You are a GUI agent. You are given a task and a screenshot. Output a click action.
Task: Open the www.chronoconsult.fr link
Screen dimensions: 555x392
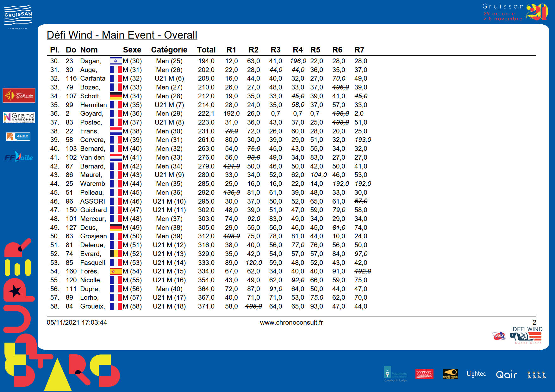(291, 322)
